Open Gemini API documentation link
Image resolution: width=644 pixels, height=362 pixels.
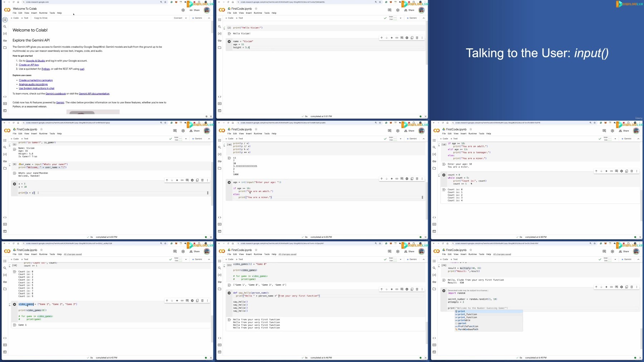[94, 93]
